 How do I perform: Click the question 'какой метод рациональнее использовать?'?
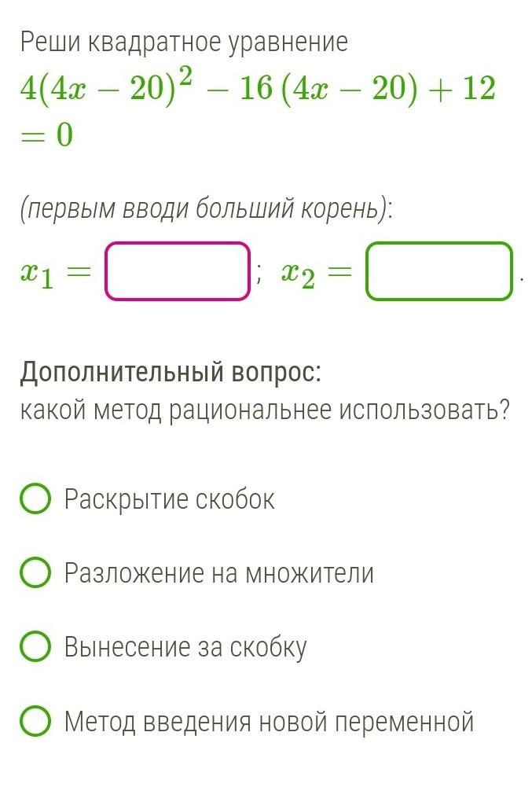(x=265, y=409)
